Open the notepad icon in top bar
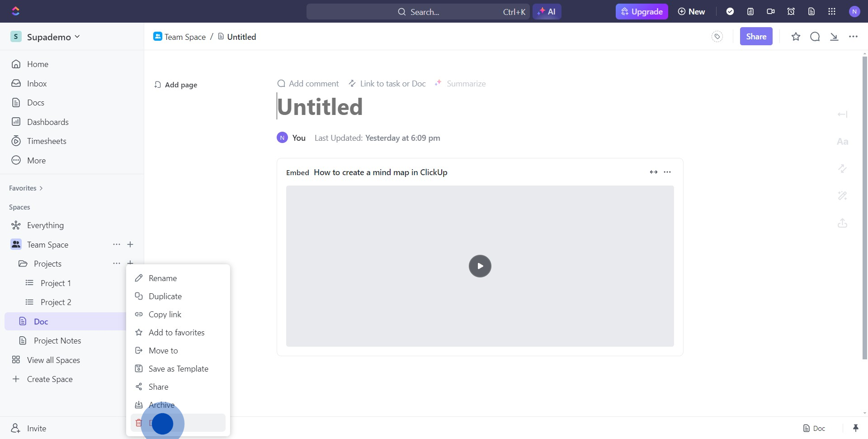The width and height of the screenshot is (868, 439). [750, 12]
